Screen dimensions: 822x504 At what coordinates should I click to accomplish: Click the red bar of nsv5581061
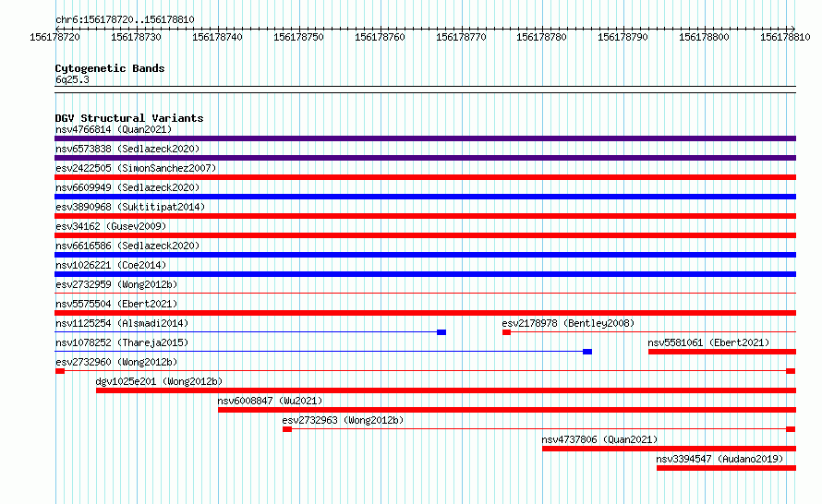point(722,352)
